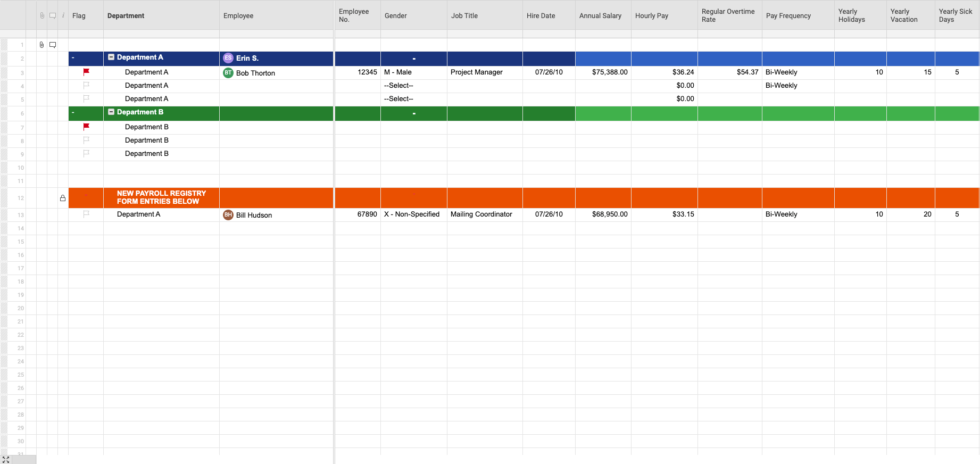Click the comments bubble icon in header

pos(53,15)
